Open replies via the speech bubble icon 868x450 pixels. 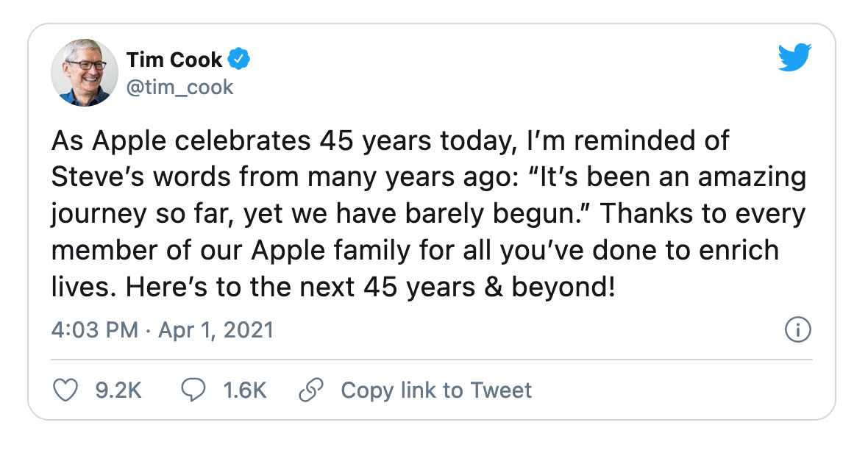pos(194,390)
